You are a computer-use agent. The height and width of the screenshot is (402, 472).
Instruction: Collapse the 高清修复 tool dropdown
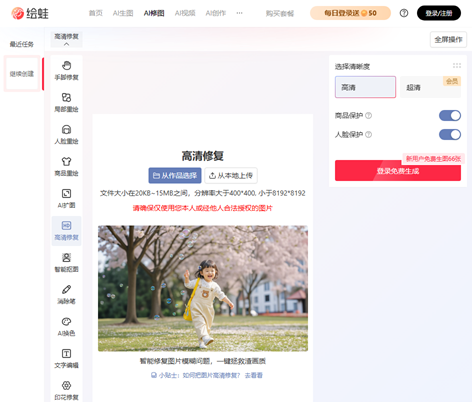[x=66, y=39]
